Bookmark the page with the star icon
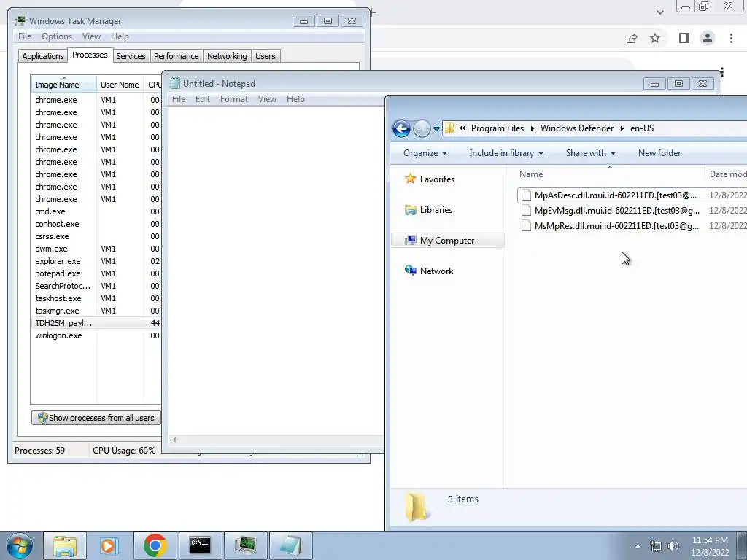The height and width of the screenshot is (560, 747). pos(655,38)
